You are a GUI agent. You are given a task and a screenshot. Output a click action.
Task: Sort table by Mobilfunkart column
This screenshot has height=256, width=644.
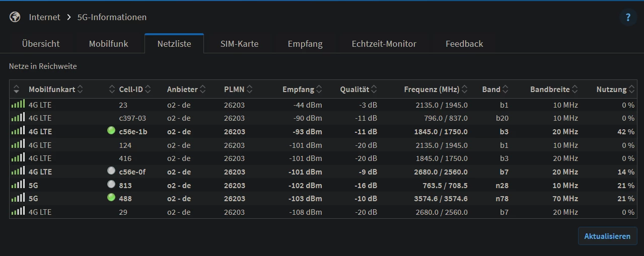[55, 90]
